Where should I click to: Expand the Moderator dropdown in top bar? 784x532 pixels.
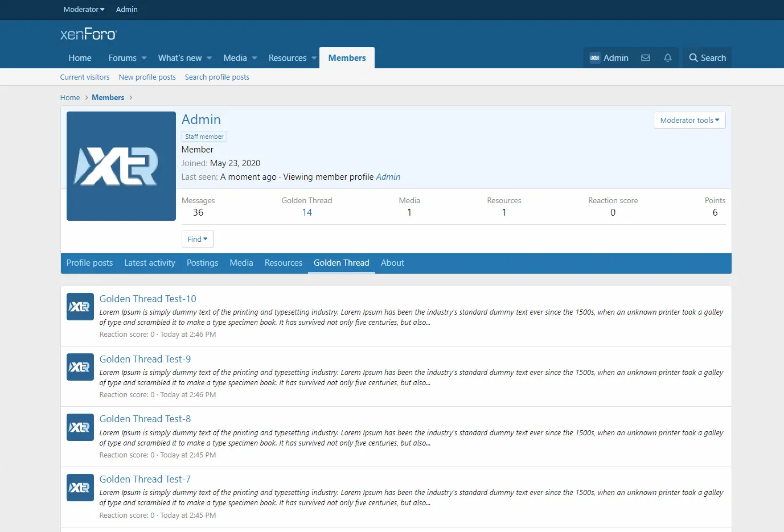pos(84,10)
